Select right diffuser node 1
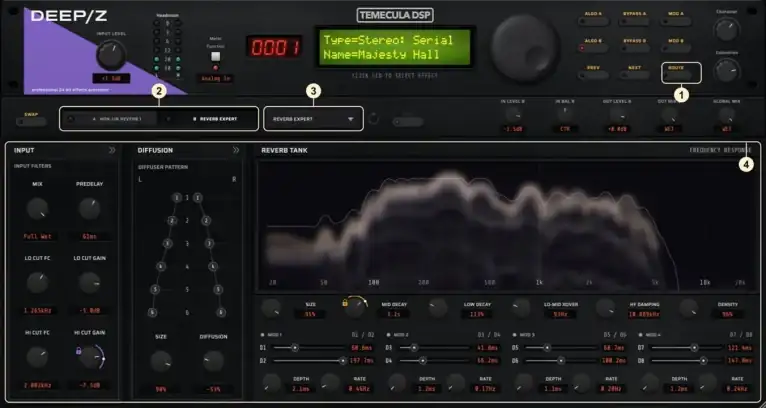 pyautogui.click(x=197, y=198)
